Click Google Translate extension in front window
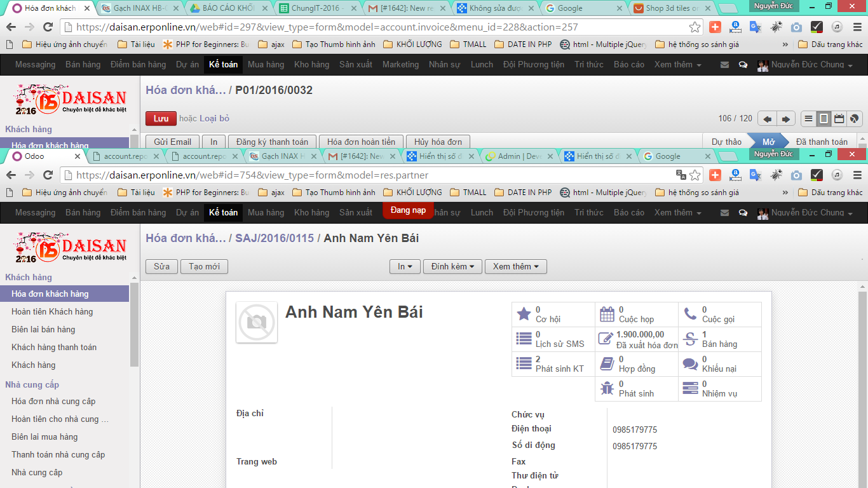This screenshot has height=488, width=868. (755, 175)
